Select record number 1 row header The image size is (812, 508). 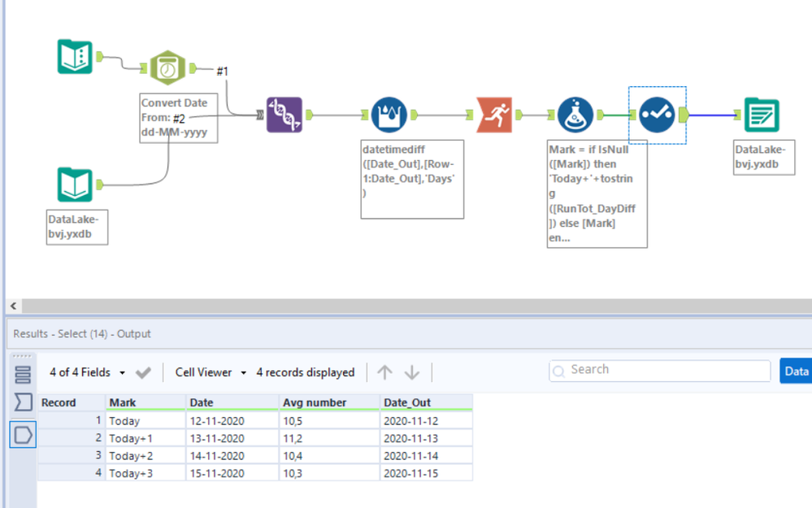point(72,421)
